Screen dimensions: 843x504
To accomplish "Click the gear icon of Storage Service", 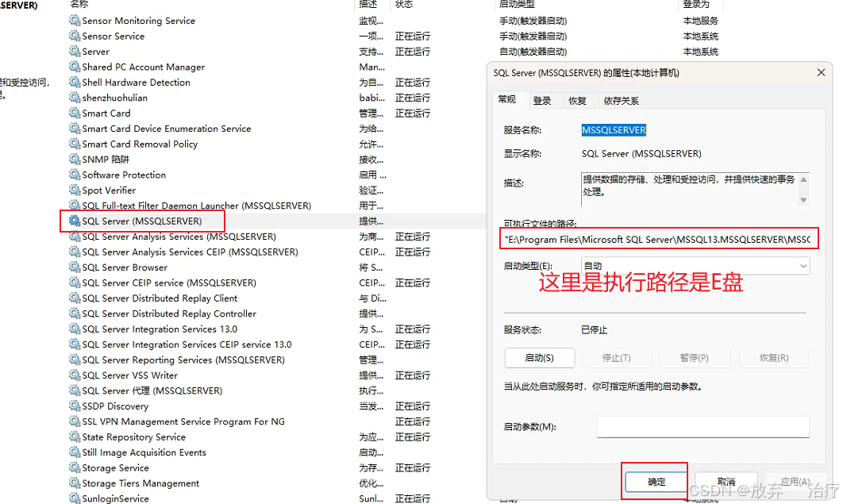I will pos(74,468).
